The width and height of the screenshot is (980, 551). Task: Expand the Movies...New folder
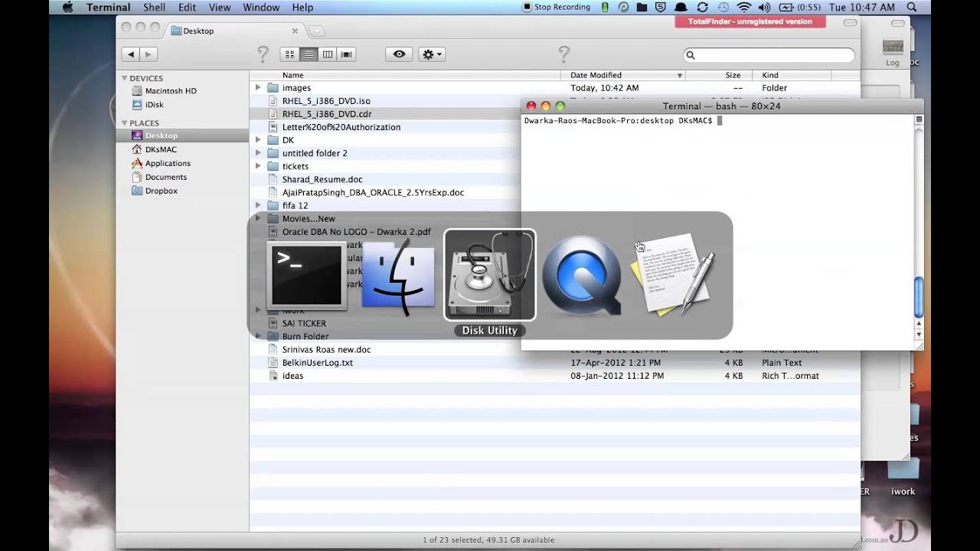(259, 218)
